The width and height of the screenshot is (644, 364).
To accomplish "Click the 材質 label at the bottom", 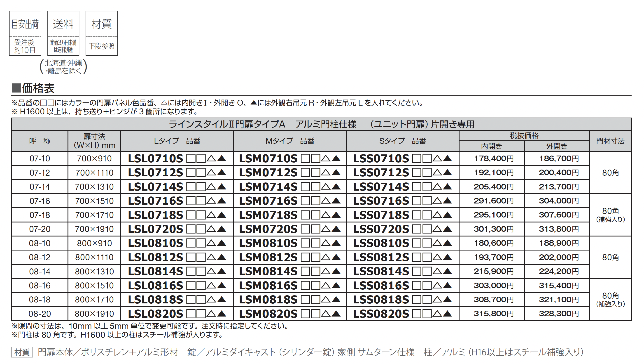I will [22, 352].
